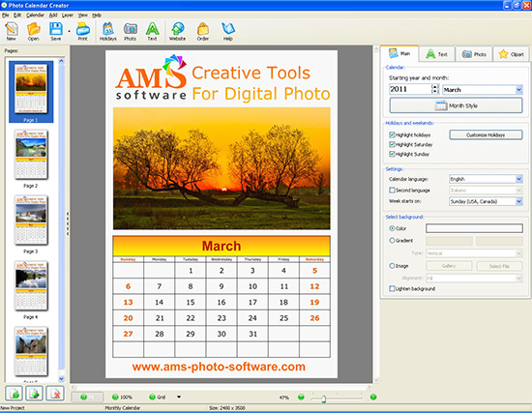Add a new page using bottom-left page button
Viewport: 532px width, 413px height.
point(14,394)
